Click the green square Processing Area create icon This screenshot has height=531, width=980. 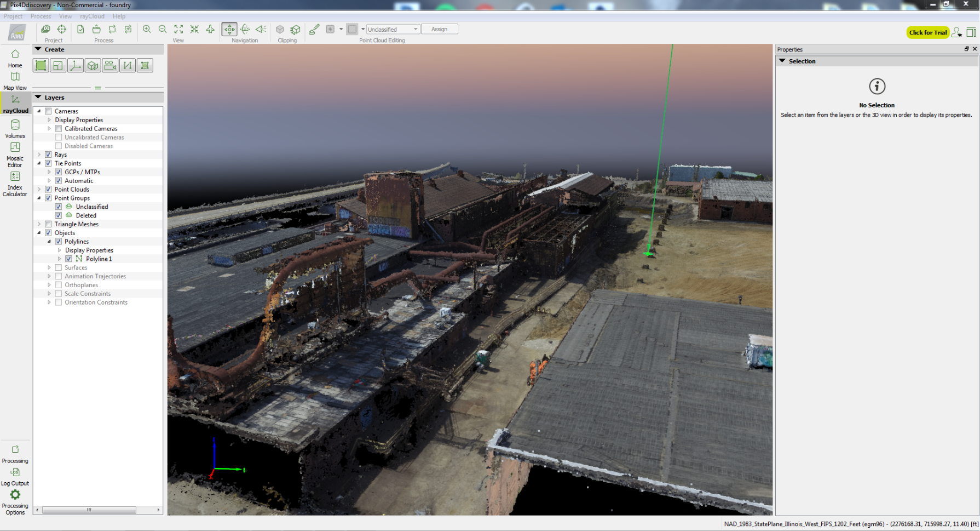click(41, 66)
